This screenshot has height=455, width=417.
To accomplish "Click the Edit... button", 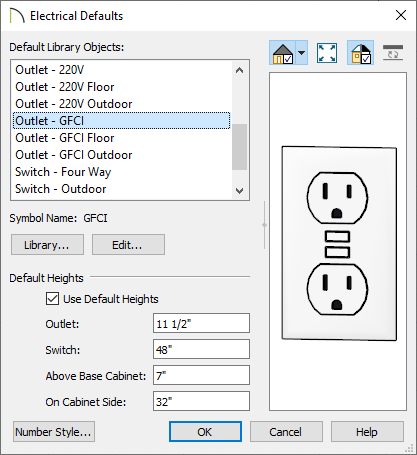I will click(128, 245).
